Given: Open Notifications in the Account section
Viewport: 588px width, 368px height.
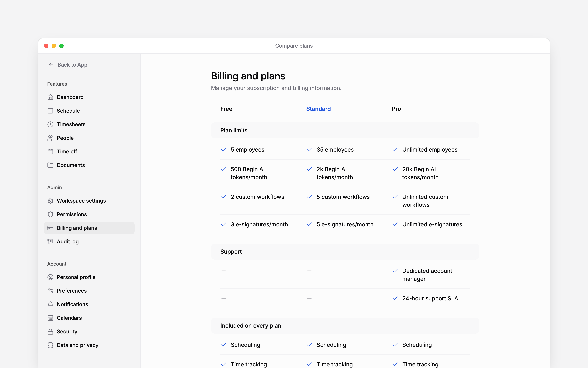Looking at the screenshot, I should (x=89, y=304).
